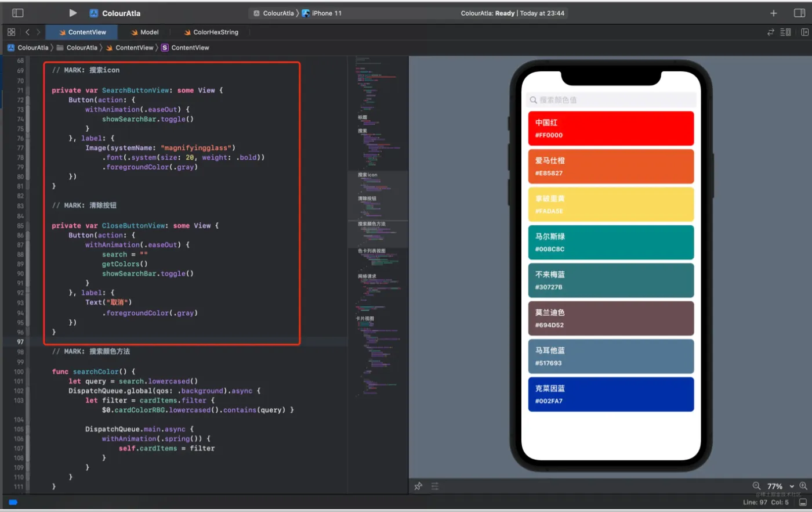
Task: Click the search field in preview
Action: click(x=611, y=100)
